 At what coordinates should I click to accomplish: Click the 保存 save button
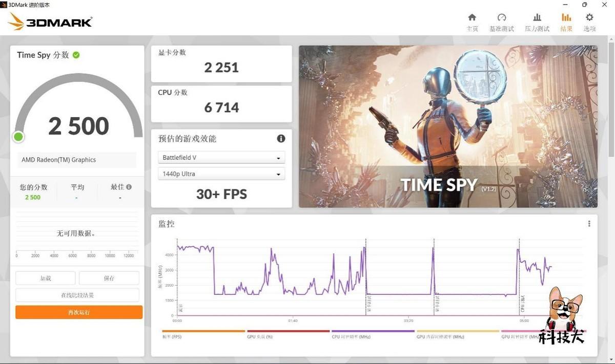click(x=109, y=279)
